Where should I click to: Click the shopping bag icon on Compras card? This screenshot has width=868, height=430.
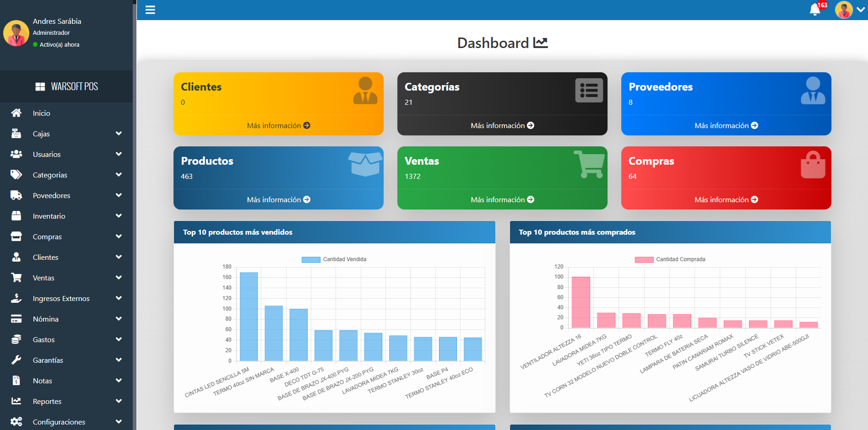[x=813, y=165]
